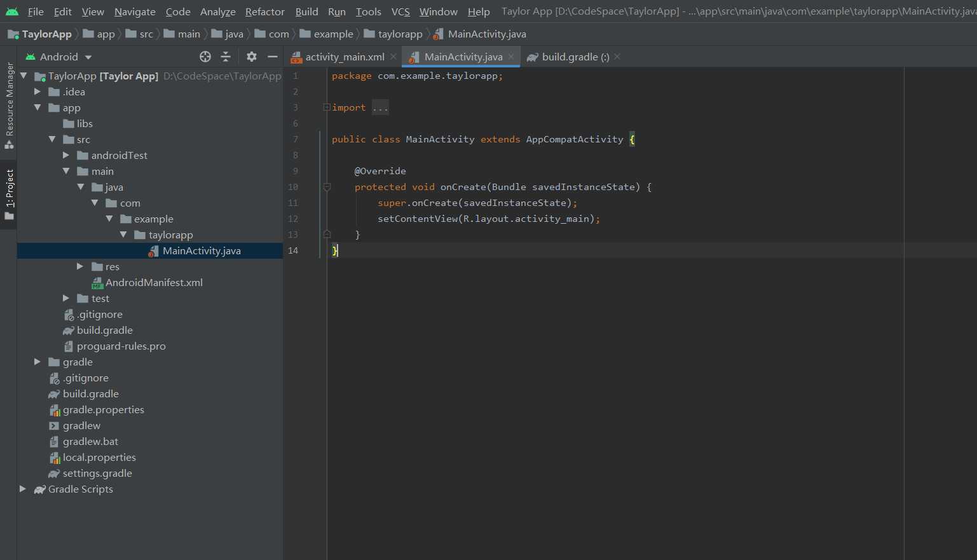Image resolution: width=977 pixels, height=560 pixels.
Task: Open the Tools menu
Action: coord(369,11)
